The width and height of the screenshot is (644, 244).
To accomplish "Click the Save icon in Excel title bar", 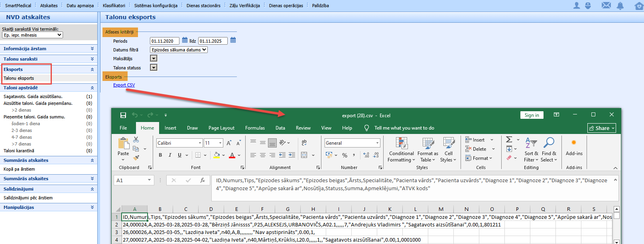I will (123, 115).
